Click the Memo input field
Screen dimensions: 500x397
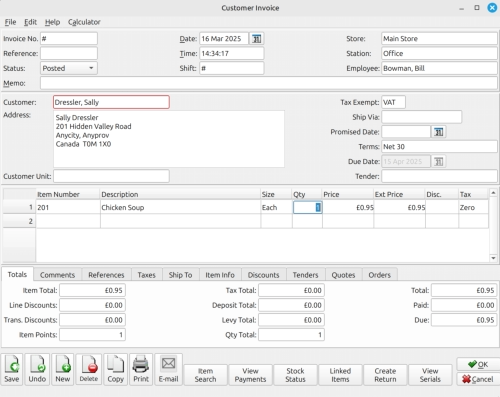click(x=269, y=83)
